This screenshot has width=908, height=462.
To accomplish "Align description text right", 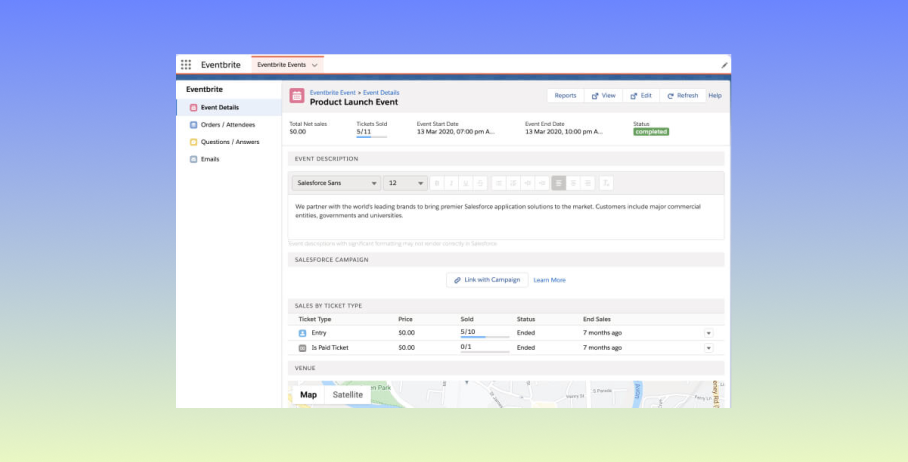I will (588, 183).
